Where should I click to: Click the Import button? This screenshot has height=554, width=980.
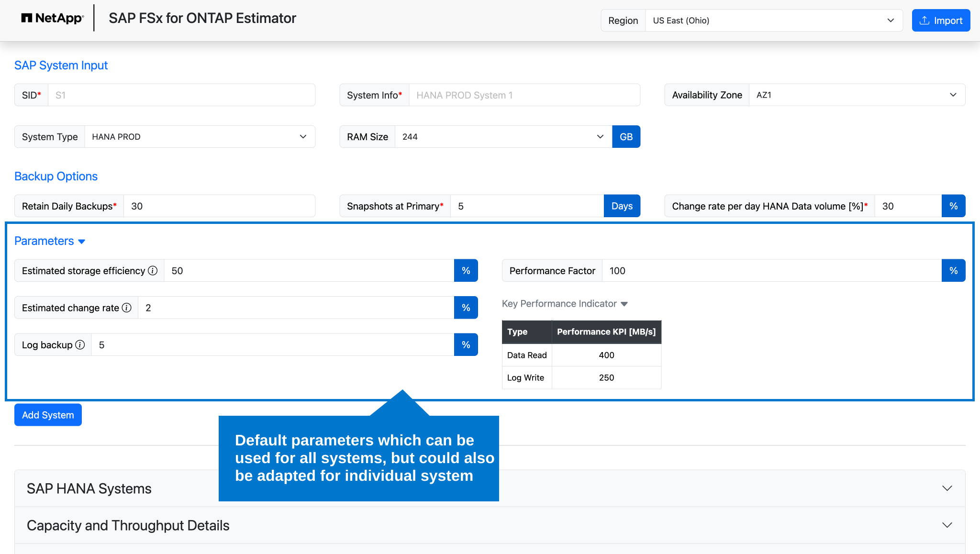[941, 21]
